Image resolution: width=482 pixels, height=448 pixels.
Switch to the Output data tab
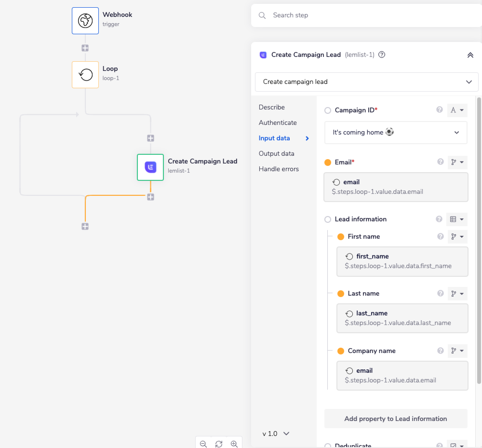(x=276, y=153)
